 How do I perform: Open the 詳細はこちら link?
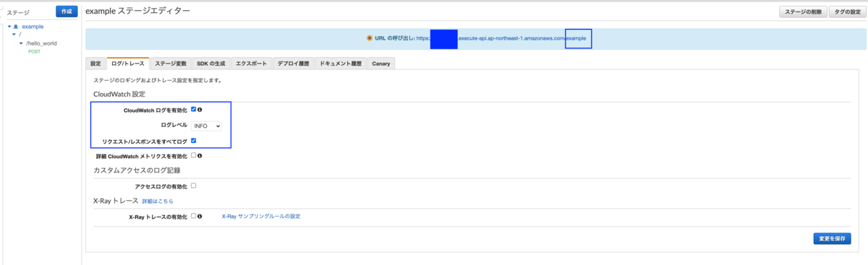(x=158, y=201)
